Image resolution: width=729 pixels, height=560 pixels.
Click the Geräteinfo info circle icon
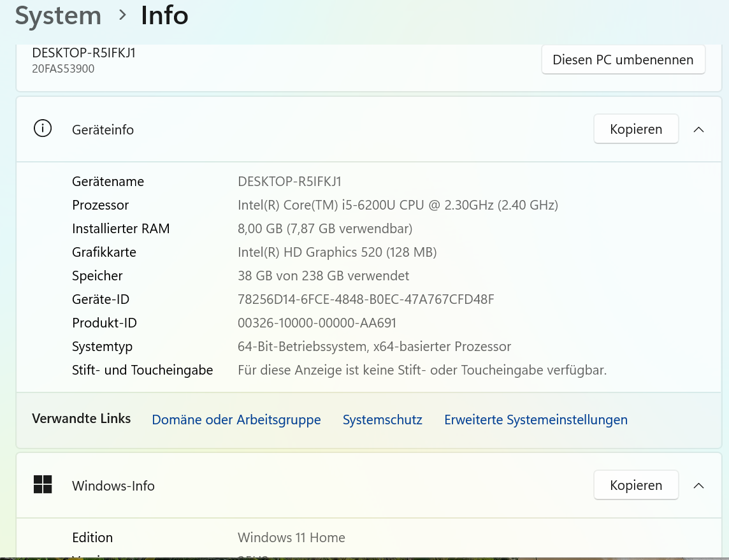pyautogui.click(x=43, y=129)
